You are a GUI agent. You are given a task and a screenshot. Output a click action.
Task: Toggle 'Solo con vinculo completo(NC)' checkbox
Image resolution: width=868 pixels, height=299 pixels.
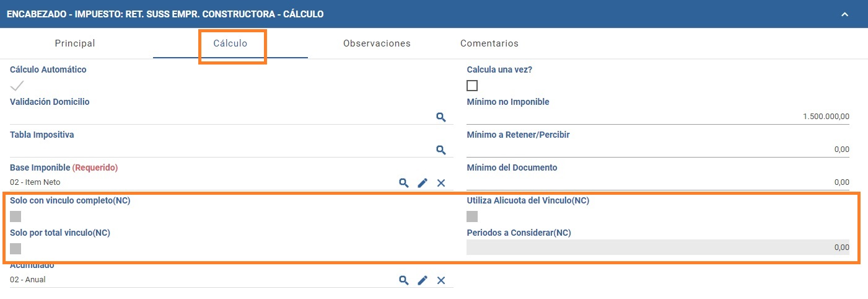15,216
